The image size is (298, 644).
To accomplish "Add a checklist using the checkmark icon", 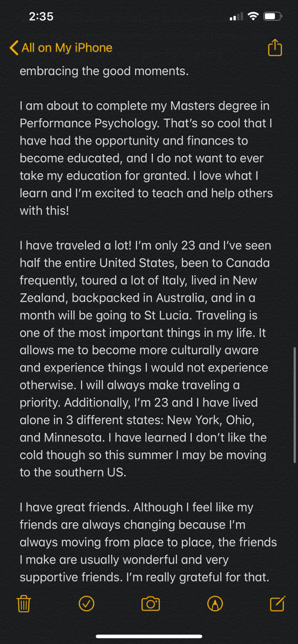I will pyautogui.click(x=86, y=603).
